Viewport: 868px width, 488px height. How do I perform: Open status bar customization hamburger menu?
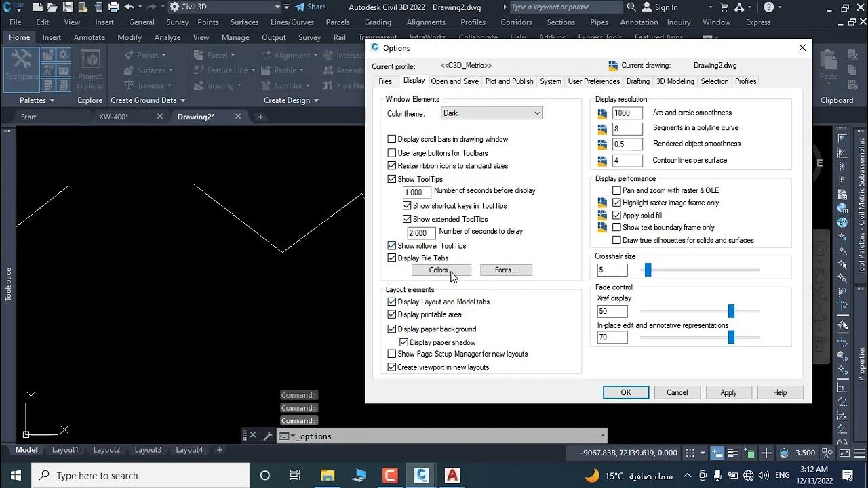(x=858, y=453)
